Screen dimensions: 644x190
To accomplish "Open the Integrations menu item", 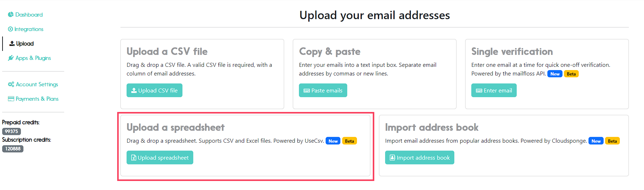I will pyautogui.click(x=26, y=29).
